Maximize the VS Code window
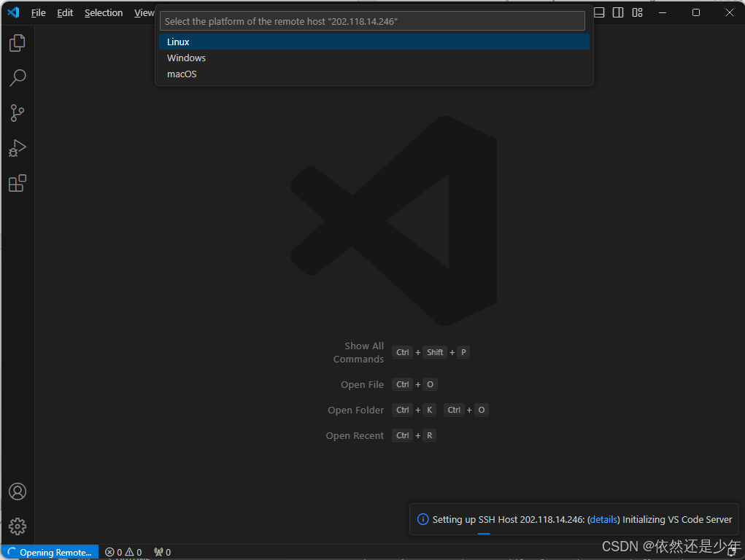Viewport: 745px width, 560px height. [695, 13]
